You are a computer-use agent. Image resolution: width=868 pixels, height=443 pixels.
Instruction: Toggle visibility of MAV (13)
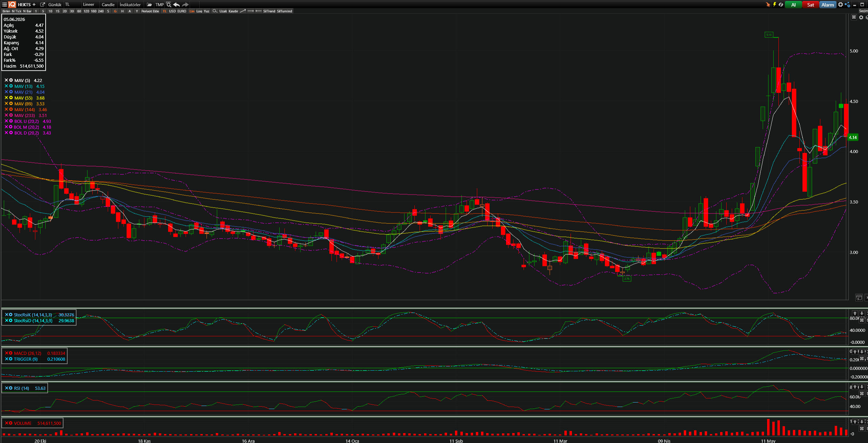click(x=11, y=86)
